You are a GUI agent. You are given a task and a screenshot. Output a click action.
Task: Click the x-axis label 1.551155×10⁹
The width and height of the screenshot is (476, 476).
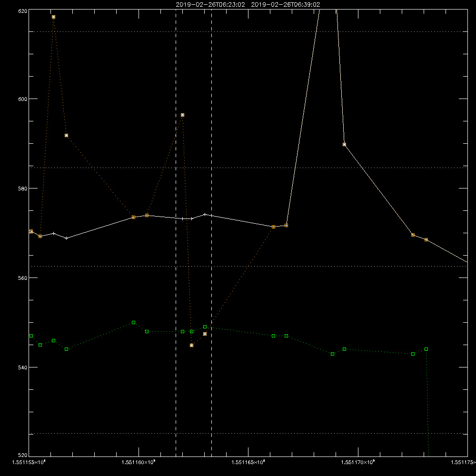coord(29,462)
